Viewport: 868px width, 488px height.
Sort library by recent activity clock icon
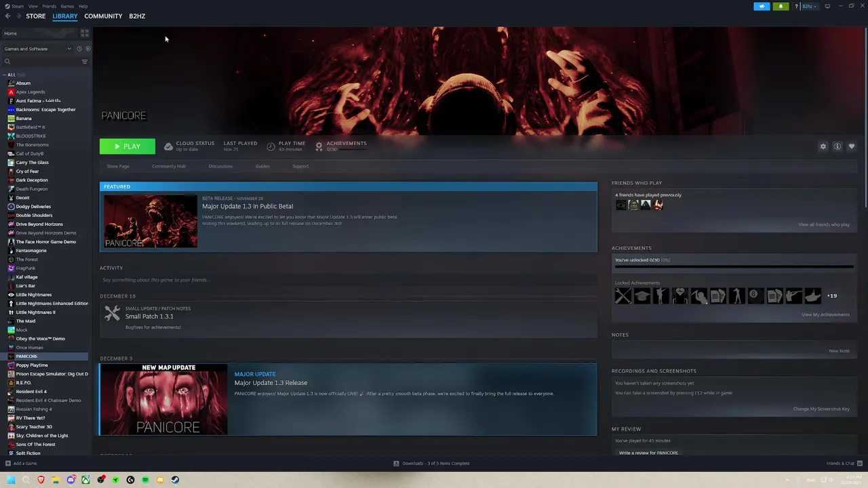79,49
